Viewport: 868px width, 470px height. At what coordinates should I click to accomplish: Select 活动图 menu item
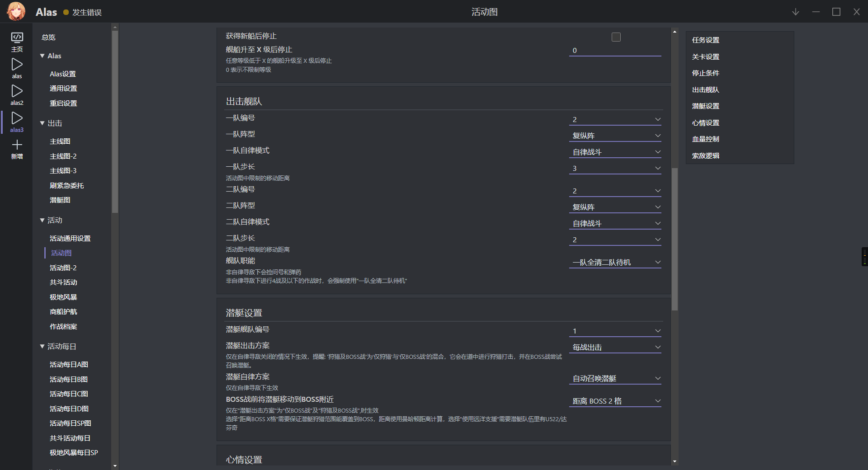pos(61,253)
